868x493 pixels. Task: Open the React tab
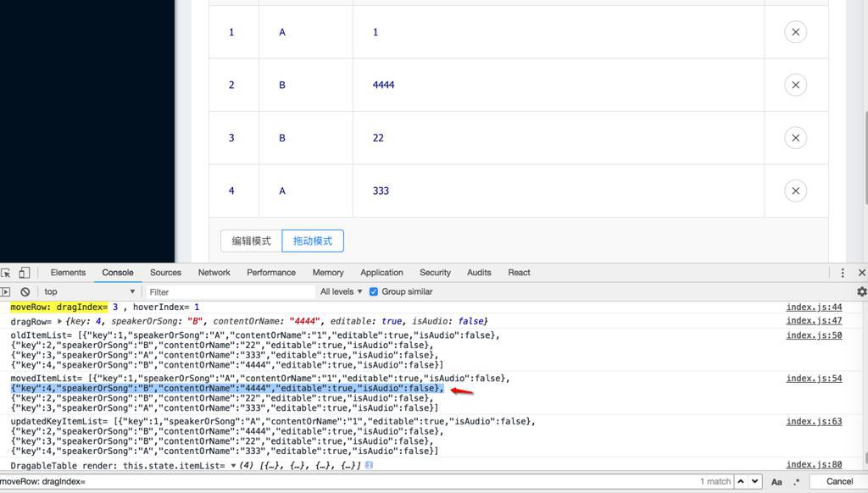click(x=520, y=273)
